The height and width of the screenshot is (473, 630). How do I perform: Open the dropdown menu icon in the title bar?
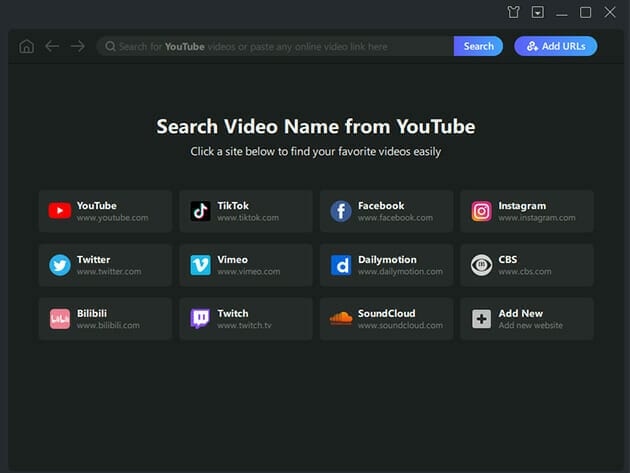tap(538, 13)
